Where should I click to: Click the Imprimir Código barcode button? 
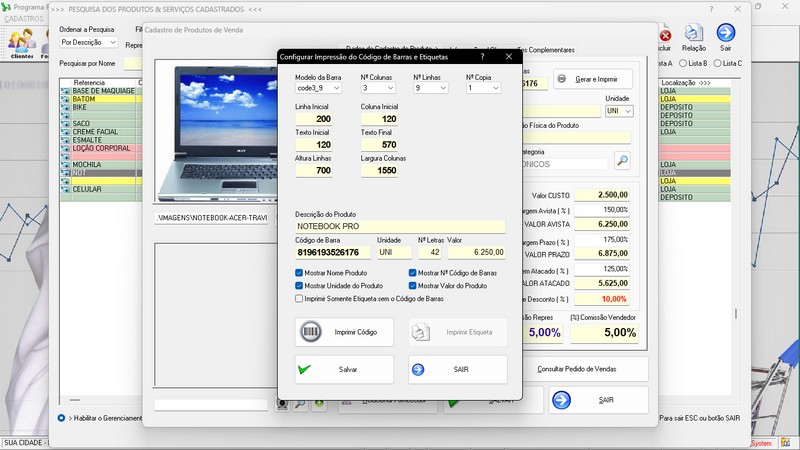tap(344, 331)
